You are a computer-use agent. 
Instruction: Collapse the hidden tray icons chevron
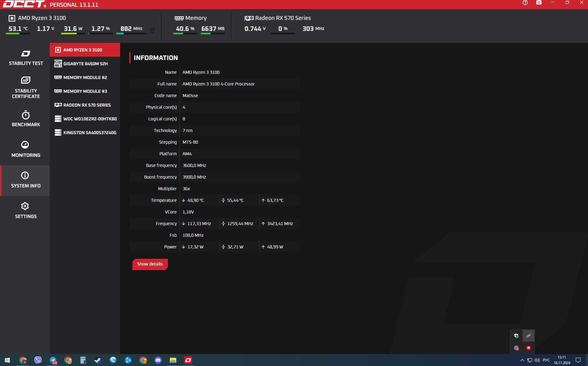click(522, 360)
